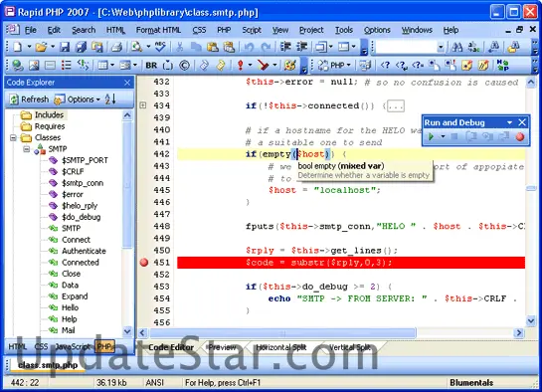Click the sort A-Z icon in Code Explorer
The image size is (542, 392).
point(110,99)
